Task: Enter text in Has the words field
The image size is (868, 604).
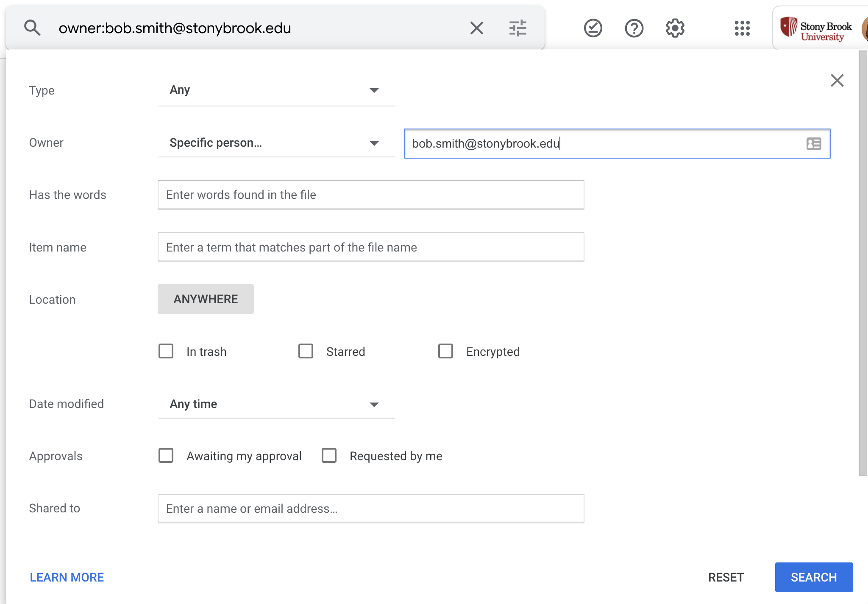Action: pos(371,195)
